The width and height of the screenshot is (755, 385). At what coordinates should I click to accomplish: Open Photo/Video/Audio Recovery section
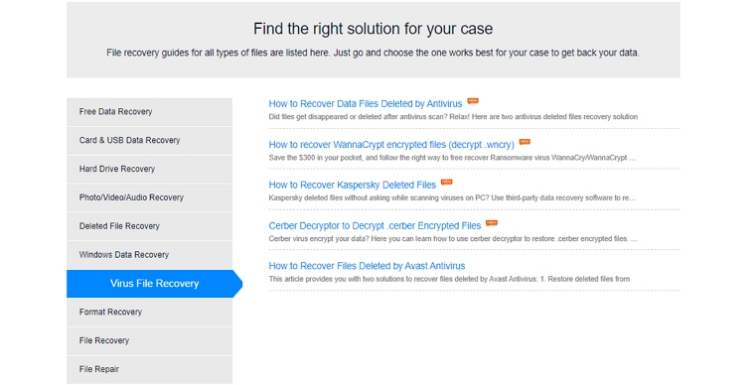point(149,197)
